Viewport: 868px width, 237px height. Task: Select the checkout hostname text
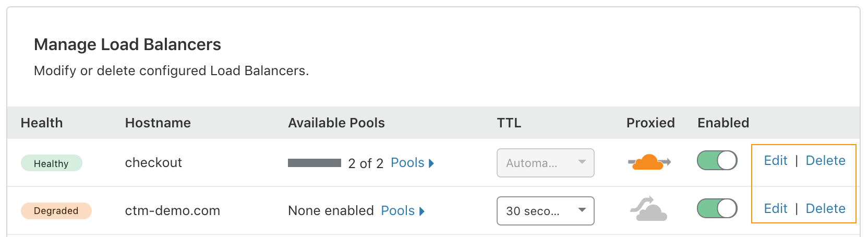tap(154, 163)
